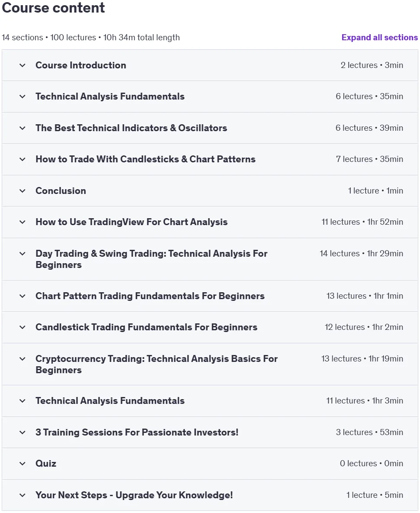Screen dimensions: 420x513
Task: Expand the Conclusion section chevron
Action: pos(22,191)
